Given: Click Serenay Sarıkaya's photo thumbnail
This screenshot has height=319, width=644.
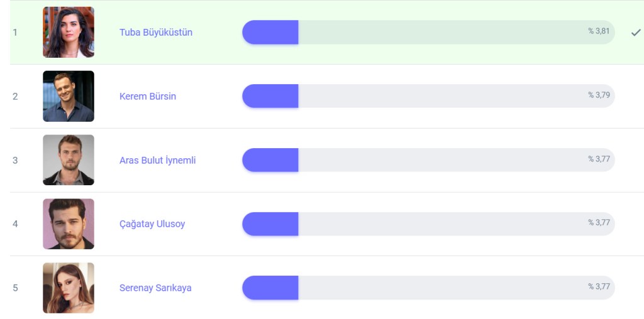Looking at the screenshot, I should point(69,288).
